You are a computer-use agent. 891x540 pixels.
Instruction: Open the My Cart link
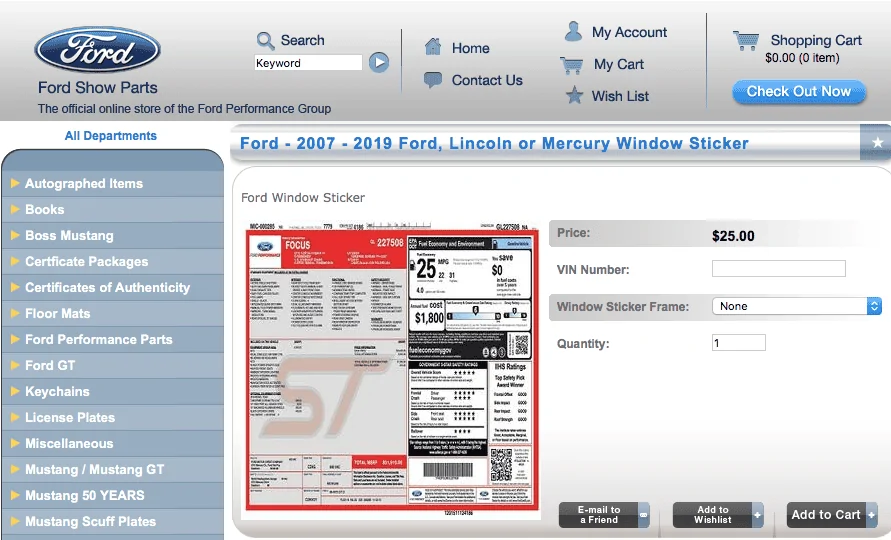pos(619,64)
